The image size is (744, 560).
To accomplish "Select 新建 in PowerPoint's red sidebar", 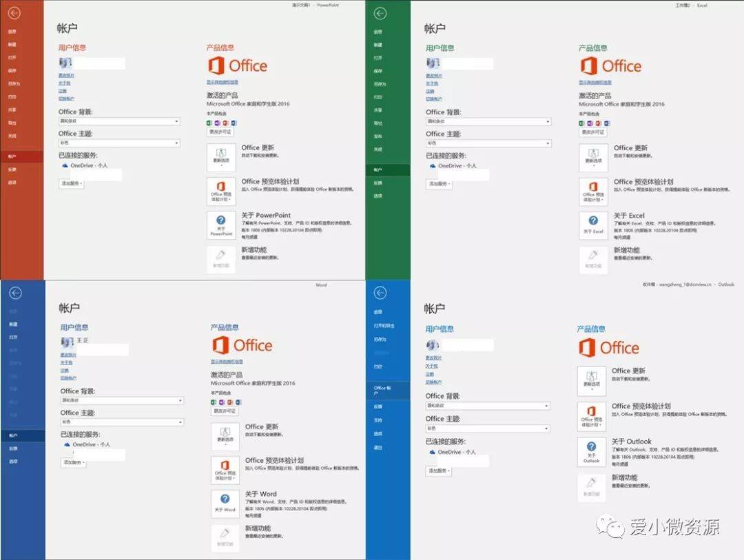I will pos(12,44).
